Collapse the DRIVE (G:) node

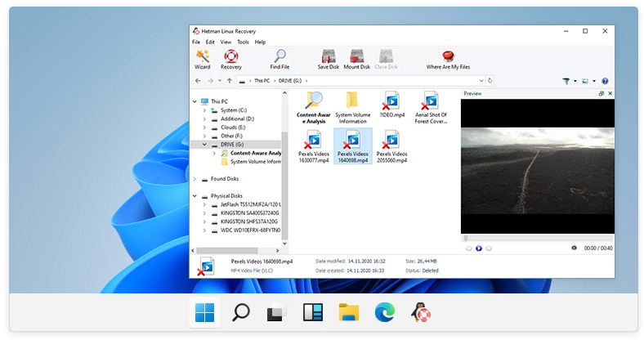[x=204, y=145]
